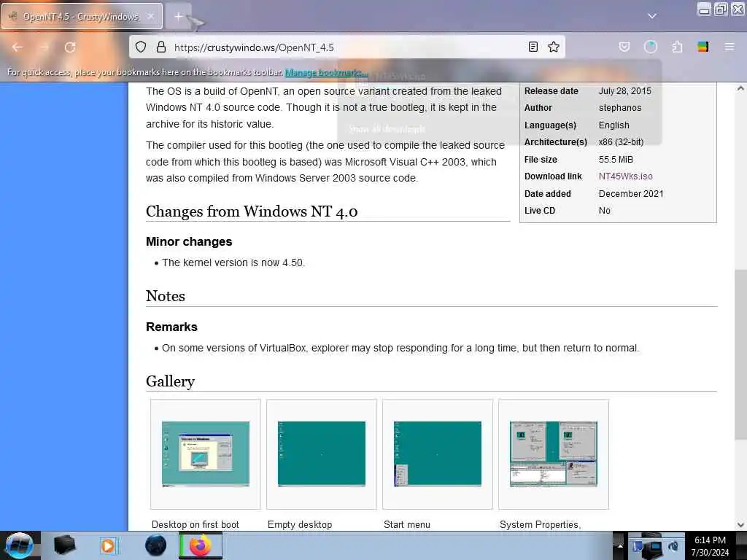Open the Start menu gallery thumbnail
Screen dimensions: 747x560
click(438, 454)
